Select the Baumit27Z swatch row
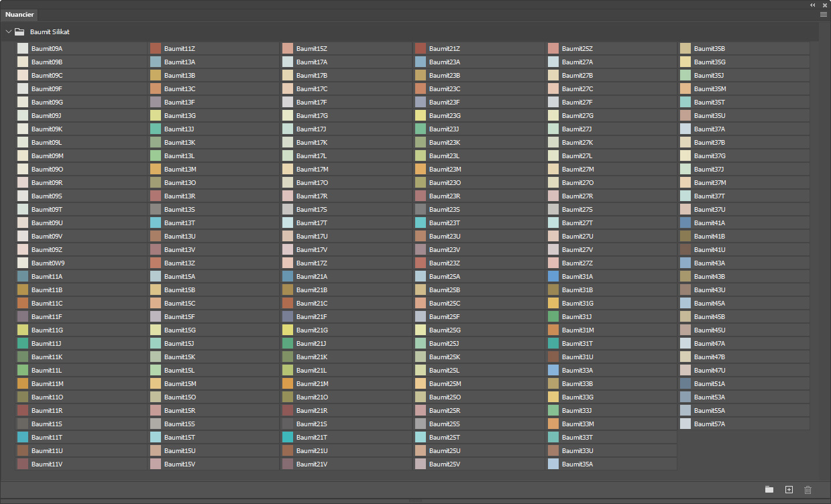Image resolution: width=831 pixels, height=504 pixels. [x=612, y=263]
